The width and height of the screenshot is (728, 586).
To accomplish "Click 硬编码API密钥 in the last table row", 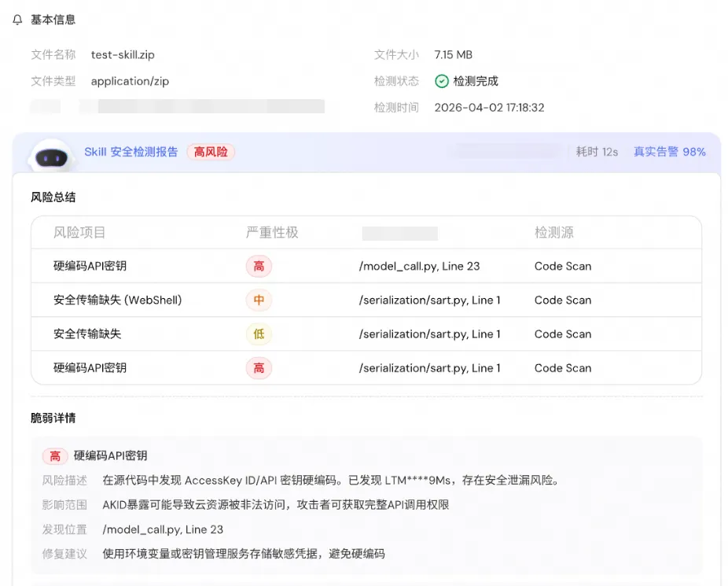I will tap(90, 368).
